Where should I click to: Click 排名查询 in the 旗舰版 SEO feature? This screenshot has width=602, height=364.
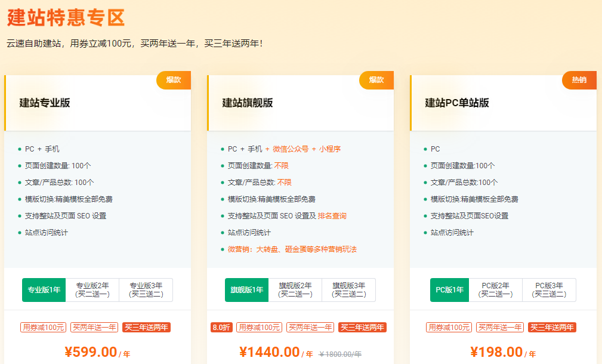point(332,216)
